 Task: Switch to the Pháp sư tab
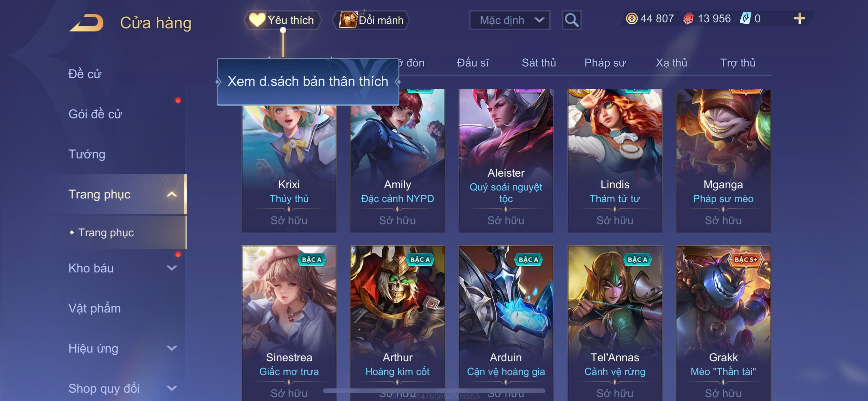click(605, 63)
